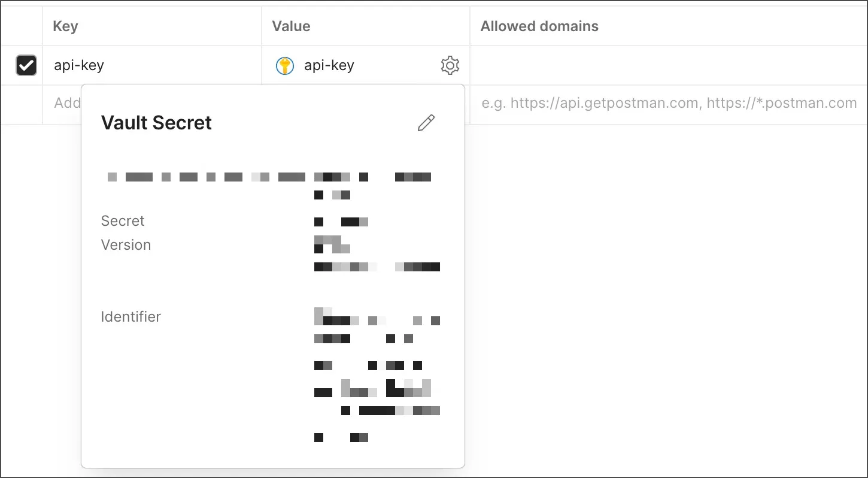Click the yellow vault key icon

point(285,65)
